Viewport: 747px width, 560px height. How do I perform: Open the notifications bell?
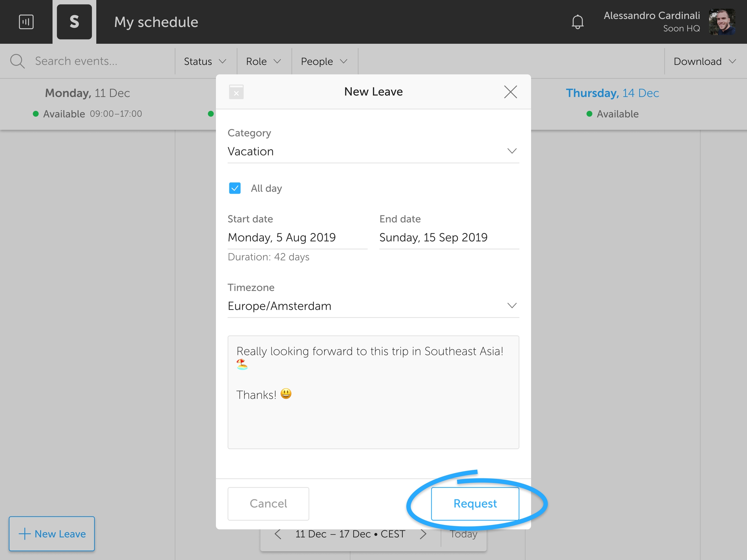click(577, 22)
